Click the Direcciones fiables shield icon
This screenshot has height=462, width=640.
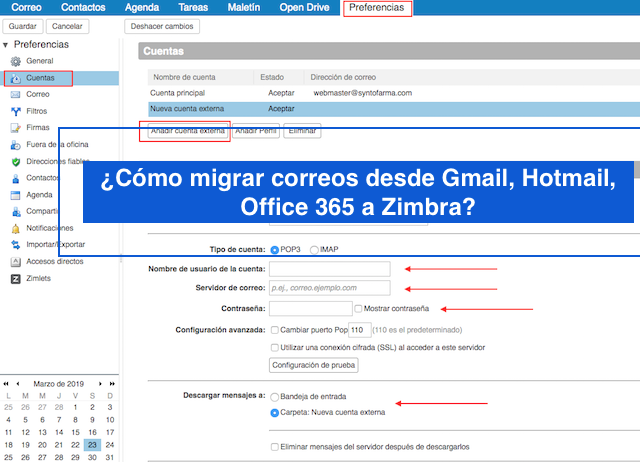click(16, 162)
